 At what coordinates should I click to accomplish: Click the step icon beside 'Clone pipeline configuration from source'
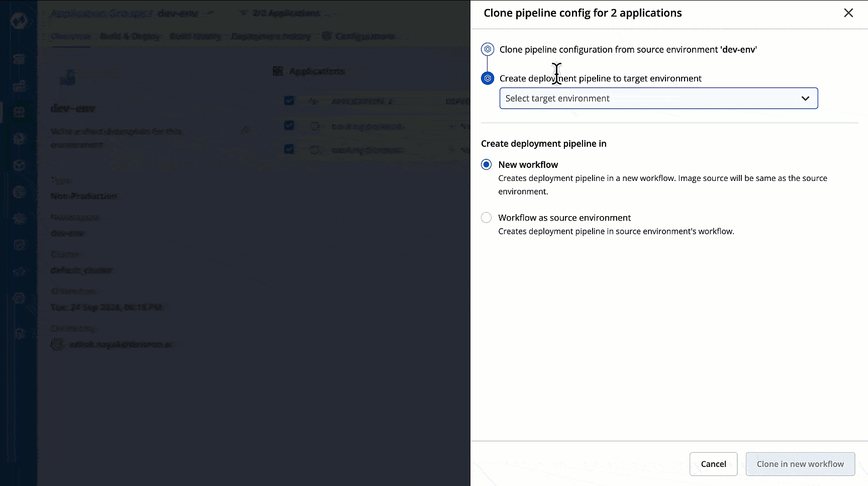(x=488, y=49)
